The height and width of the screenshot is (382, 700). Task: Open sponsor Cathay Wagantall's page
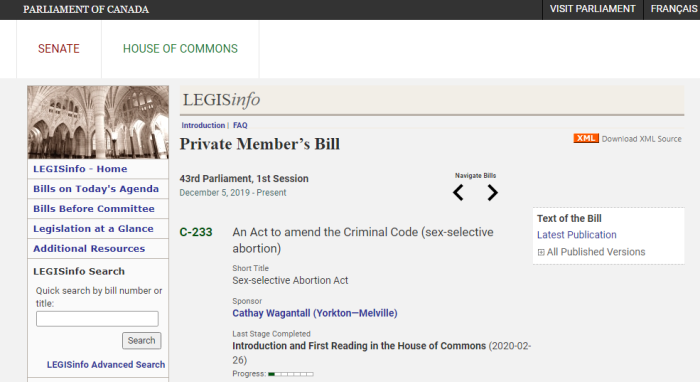[x=315, y=313]
